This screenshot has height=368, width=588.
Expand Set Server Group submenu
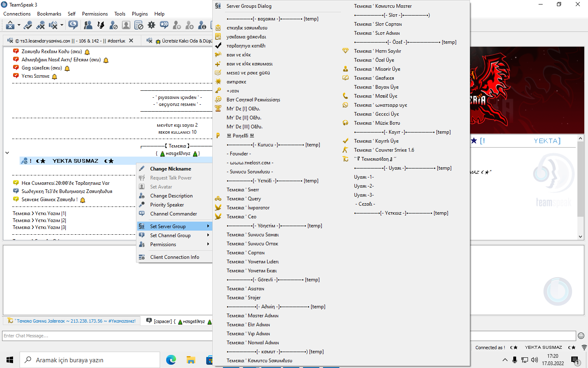click(175, 227)
